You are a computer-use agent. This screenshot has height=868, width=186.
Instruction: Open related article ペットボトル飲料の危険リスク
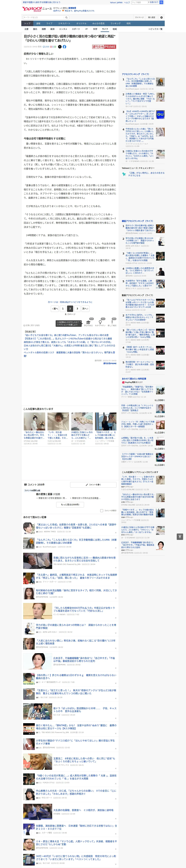click(69, 354)
